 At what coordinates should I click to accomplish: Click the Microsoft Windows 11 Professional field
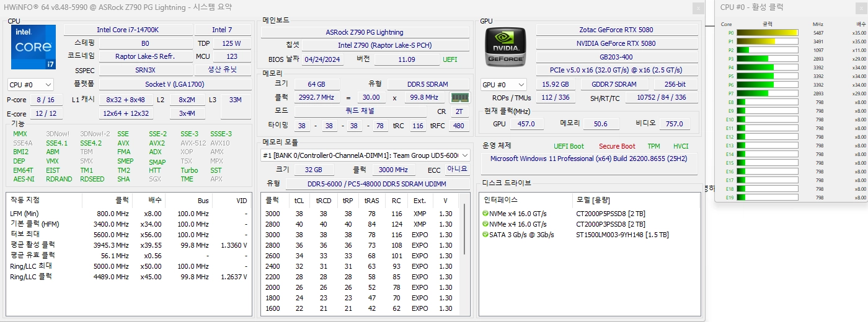590,163
